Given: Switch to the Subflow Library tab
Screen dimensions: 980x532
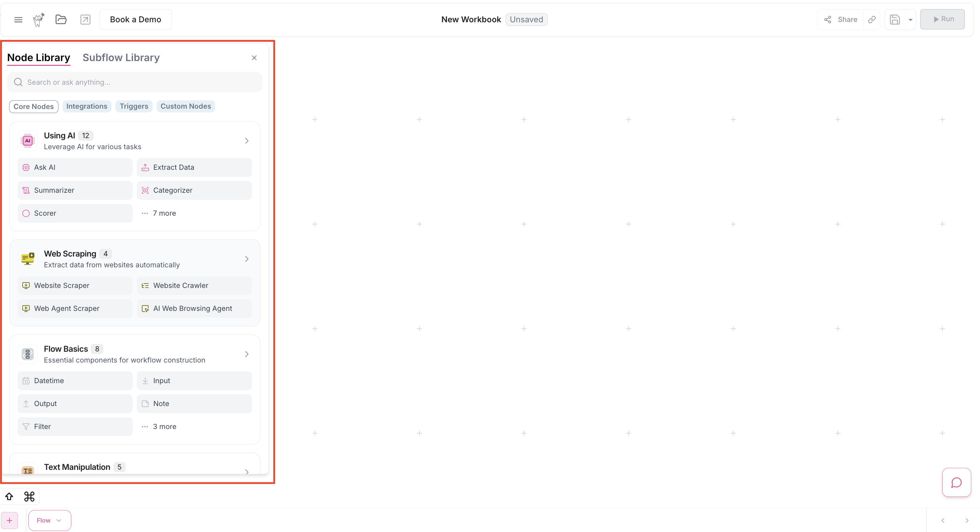Looking at the screenshot, I should (121, 57).
